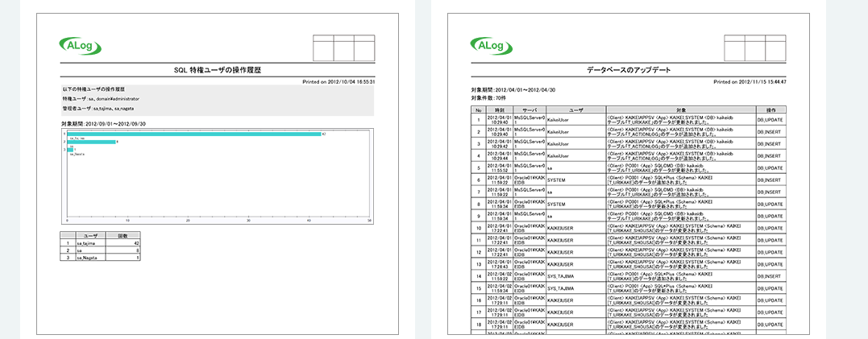This screenshot has width=868, height=339.
Task: Open the データベースのアップデート report thumbnail
Action: pos(629,174)
